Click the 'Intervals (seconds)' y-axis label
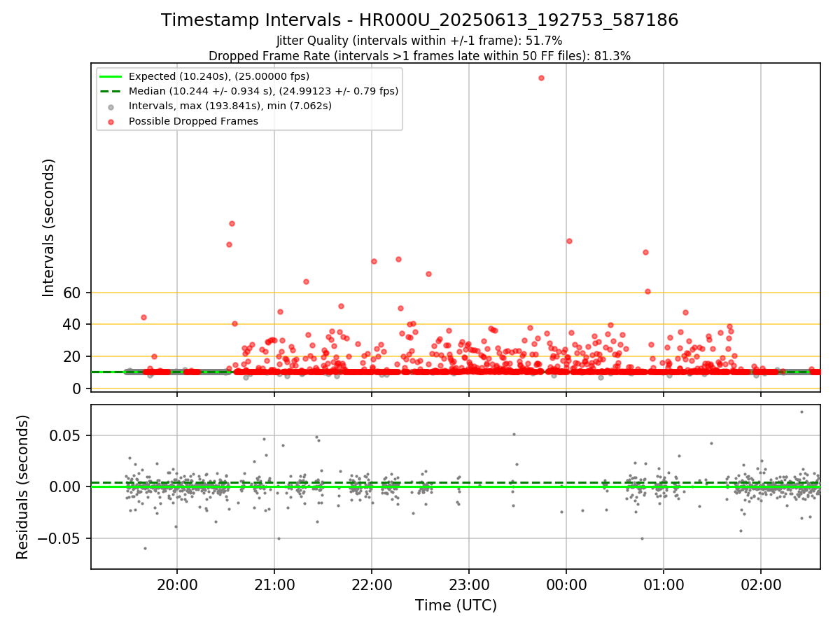 (49, 227)
